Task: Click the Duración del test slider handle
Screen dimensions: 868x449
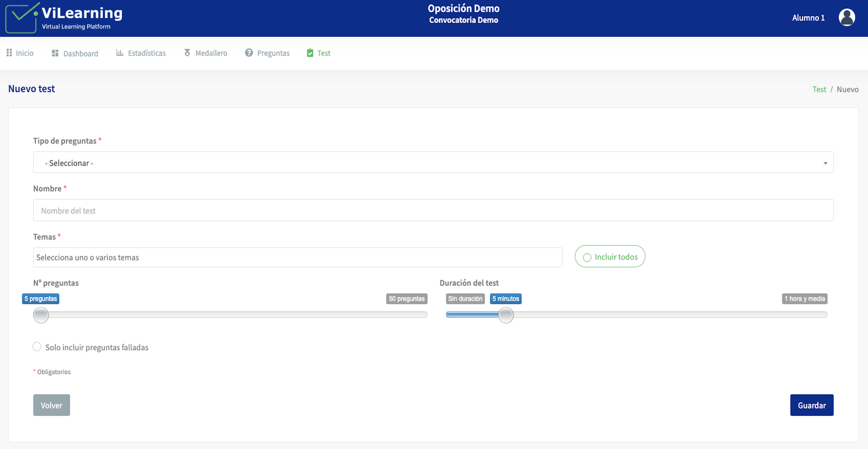Action: coord(506,315)
